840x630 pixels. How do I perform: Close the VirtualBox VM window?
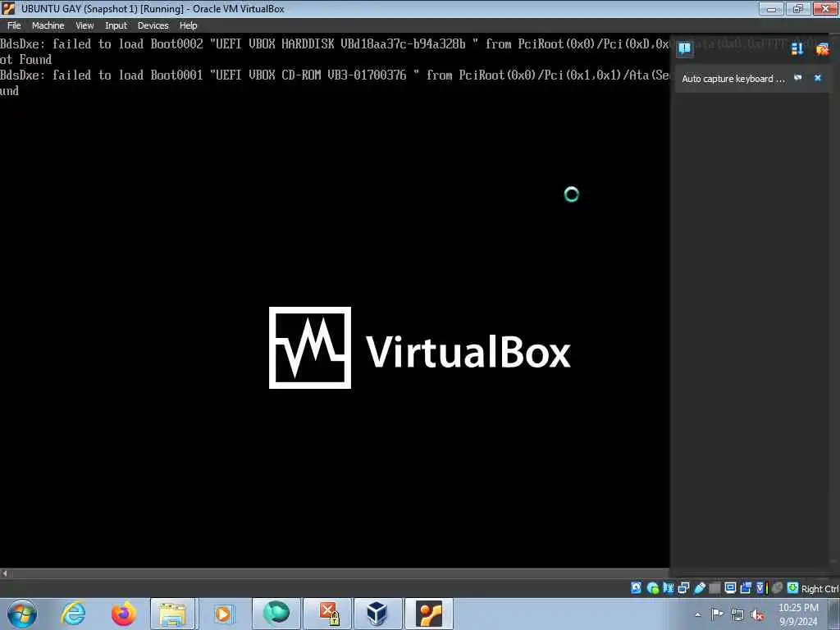[825, 8]
